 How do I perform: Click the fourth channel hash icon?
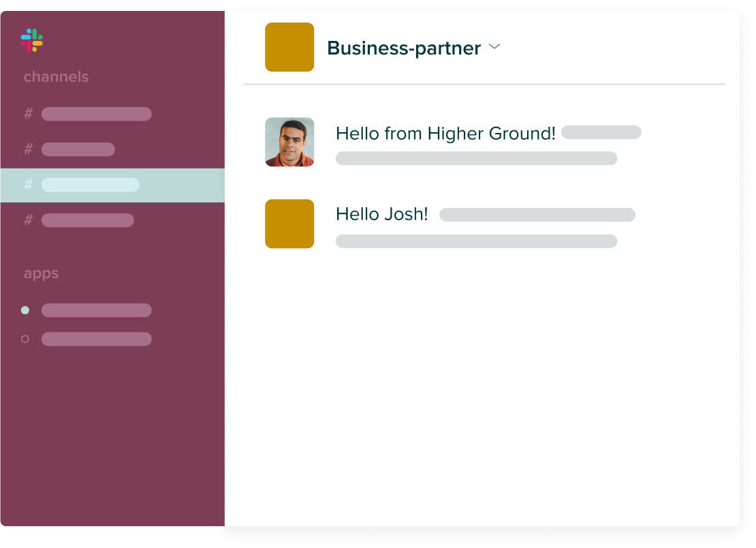pos(29,220)
